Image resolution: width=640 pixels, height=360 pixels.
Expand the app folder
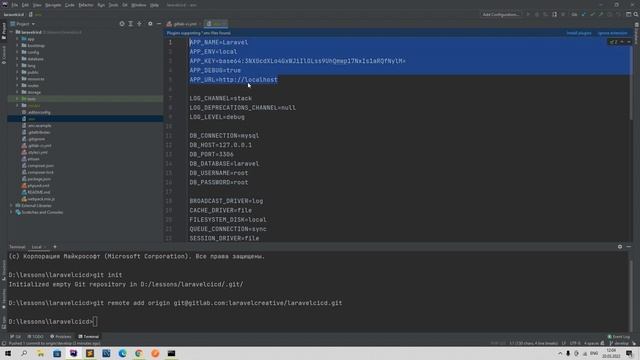pyautogui.click(x=17, y=39)
